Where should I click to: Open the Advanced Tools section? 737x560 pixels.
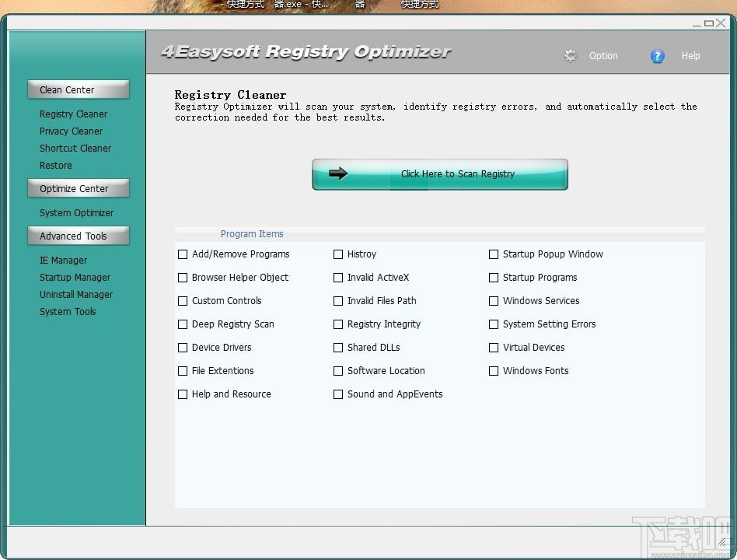click(78, 236)
